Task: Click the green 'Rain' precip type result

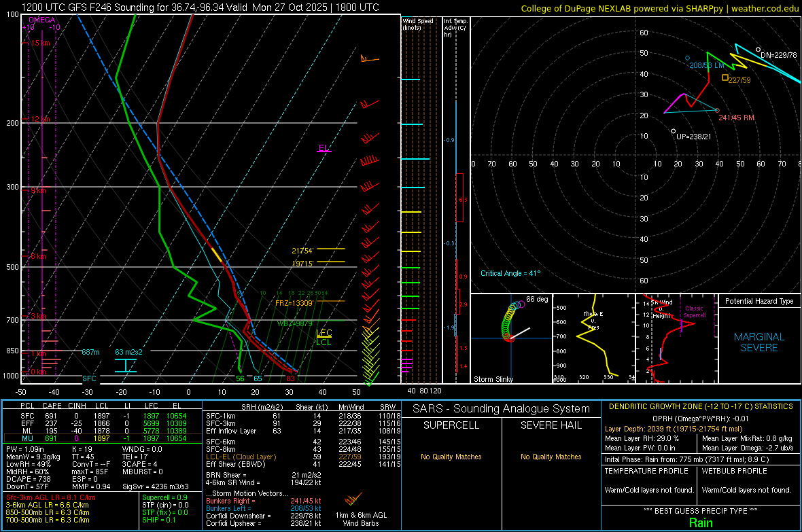Action: 700,522
